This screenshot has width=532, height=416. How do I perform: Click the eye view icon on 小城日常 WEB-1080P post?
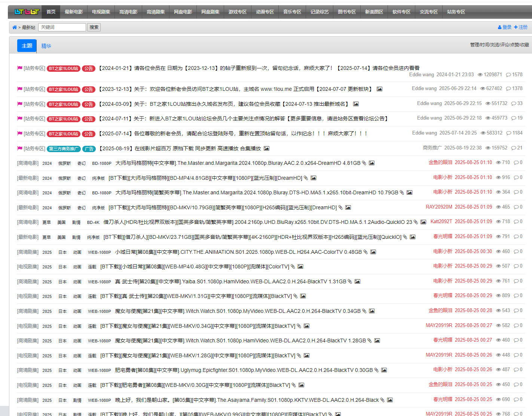(x=498, y=252)
